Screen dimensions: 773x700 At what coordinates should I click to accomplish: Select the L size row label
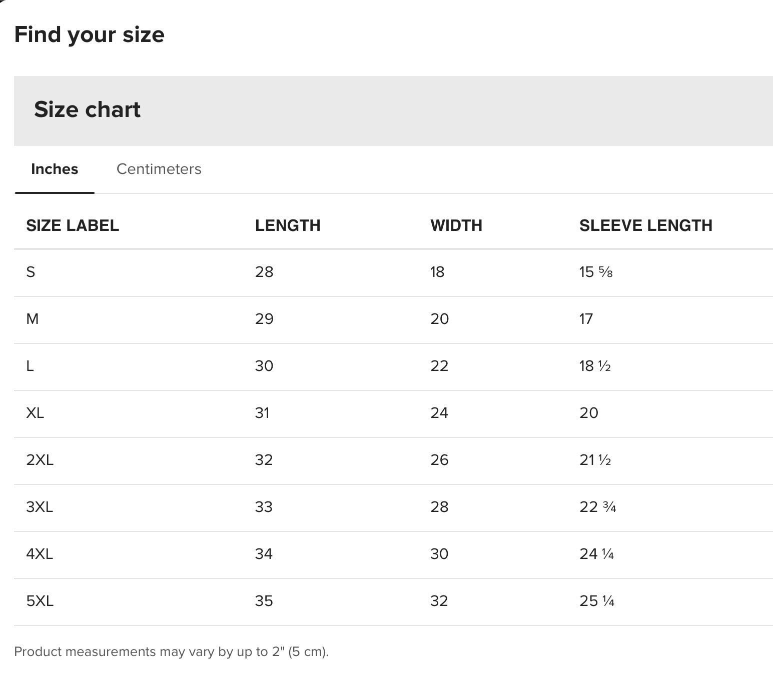point(30,366)
